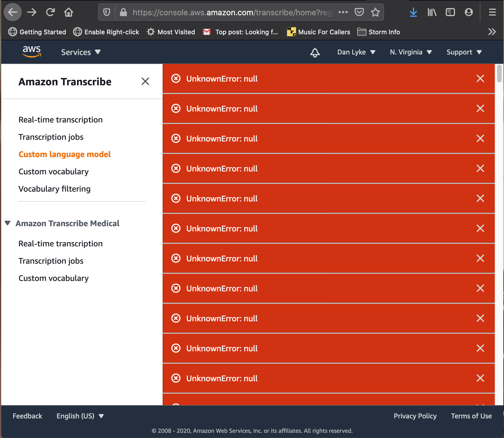Viewport: 504px width, 438px height.
Task: Open Vocabulary filtering in sidebar
Action: pyautogui.click(x=54, y=189)
